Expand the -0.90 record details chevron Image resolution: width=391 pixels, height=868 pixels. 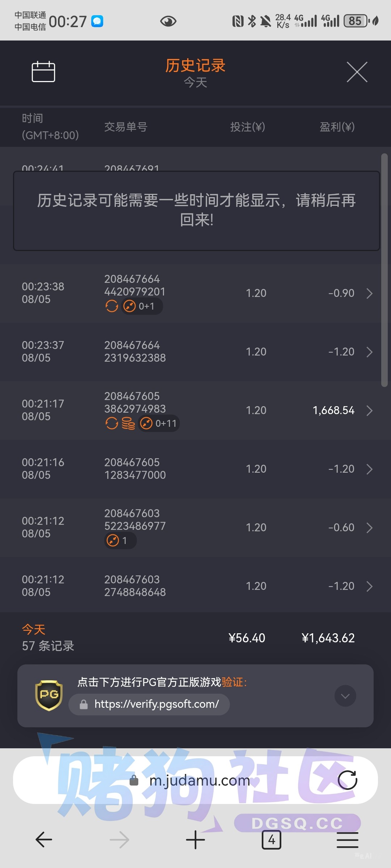pyautogui.click(x=369, y=293)
